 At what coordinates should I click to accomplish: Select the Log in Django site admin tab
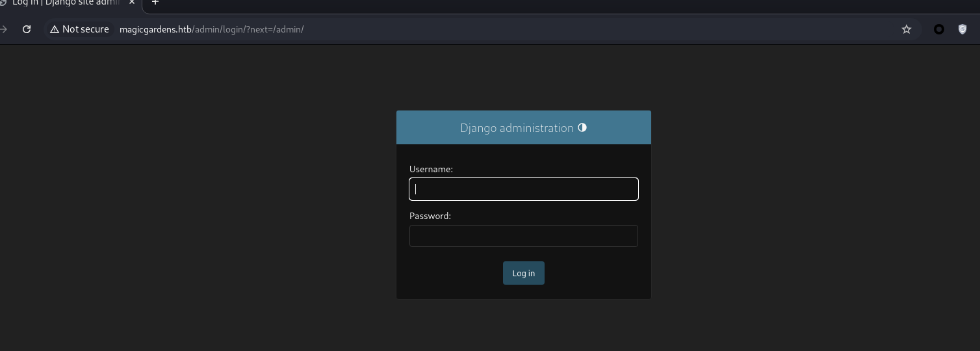[x=65, y=3]
